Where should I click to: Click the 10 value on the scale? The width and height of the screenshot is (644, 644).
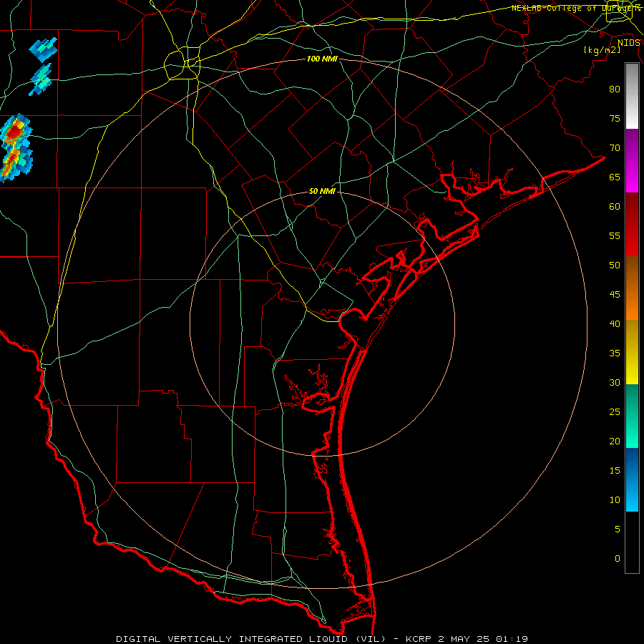pyautogui.click(x=615, y=500)
